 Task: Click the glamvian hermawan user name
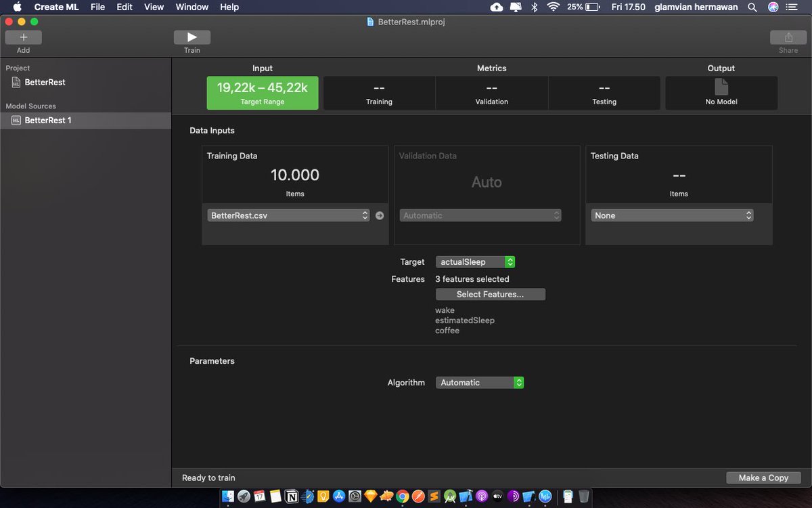[696, 7]
